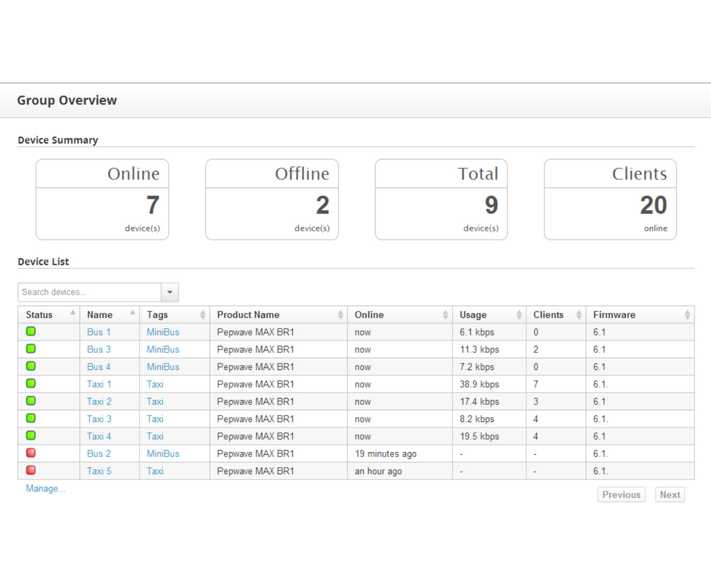Click the MiniBus tag in Bus 4 row
Image resolution: width=711 pixels, height=588 pixels.
[x=163, y=367]
